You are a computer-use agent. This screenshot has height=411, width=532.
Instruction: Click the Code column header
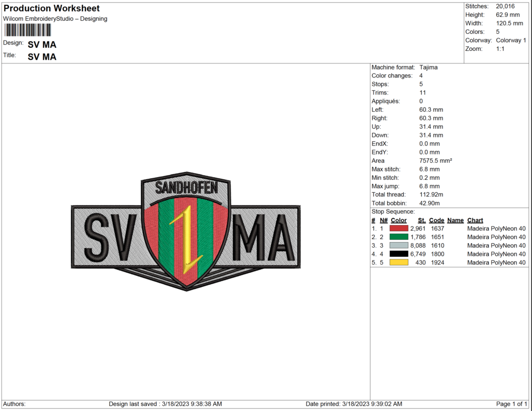point(436,220)
